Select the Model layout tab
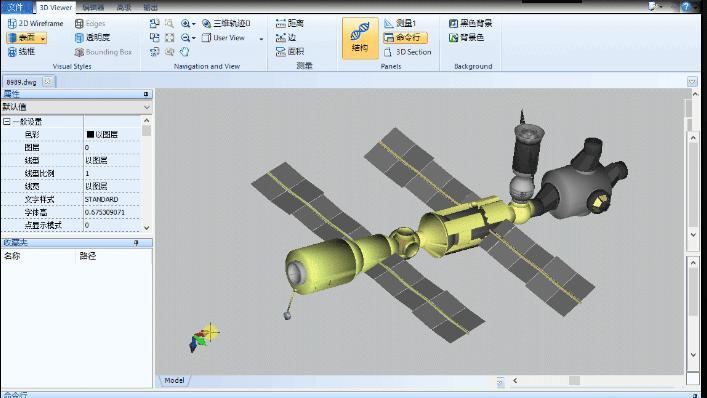 coord(174,380)
